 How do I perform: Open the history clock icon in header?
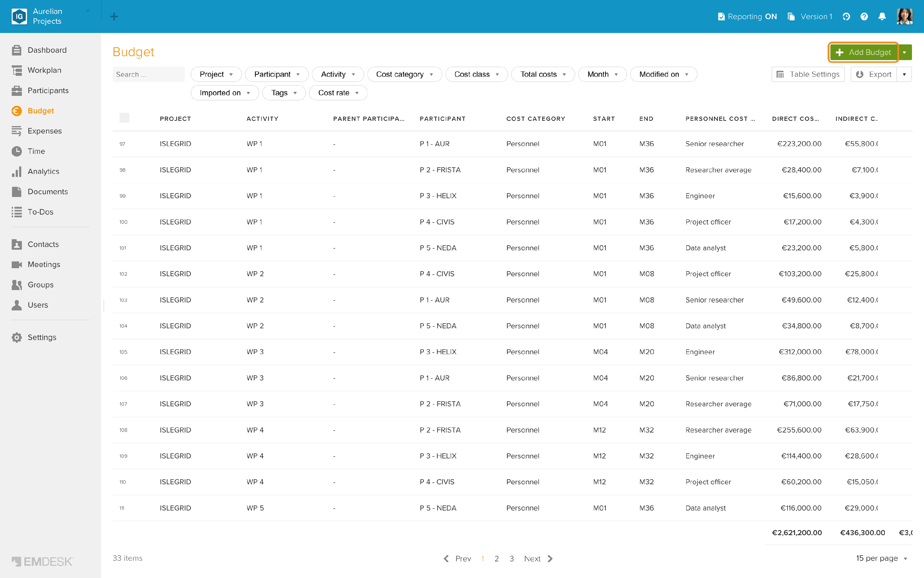(x=846, y=16)
